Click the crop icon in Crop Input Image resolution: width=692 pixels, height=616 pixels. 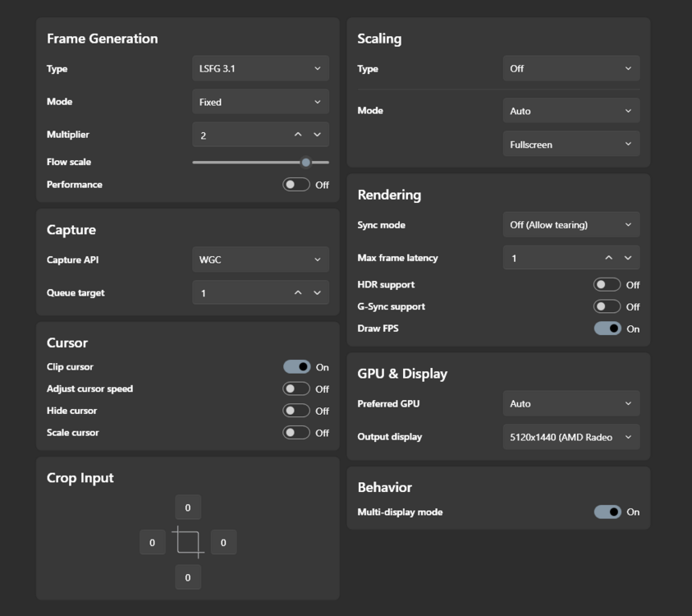point(188,542)
